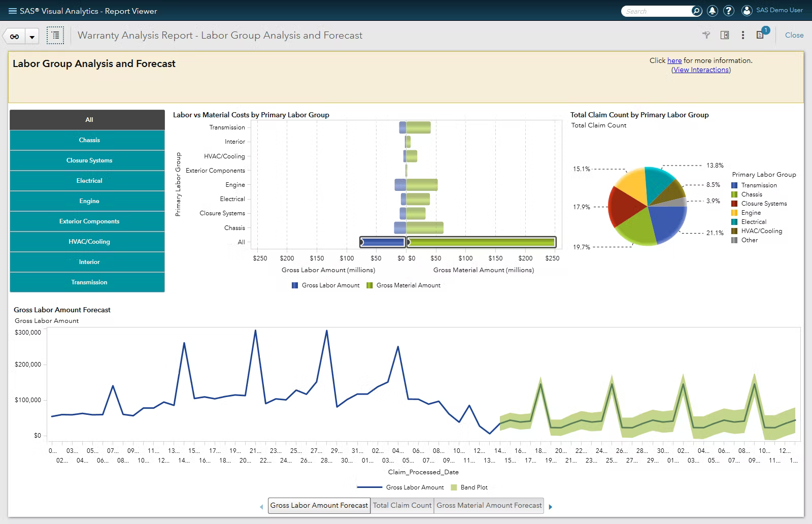This screenshot has width=812, height=524.
Task: Open the vertical three-dot more menu
Action: pos(743,35)
